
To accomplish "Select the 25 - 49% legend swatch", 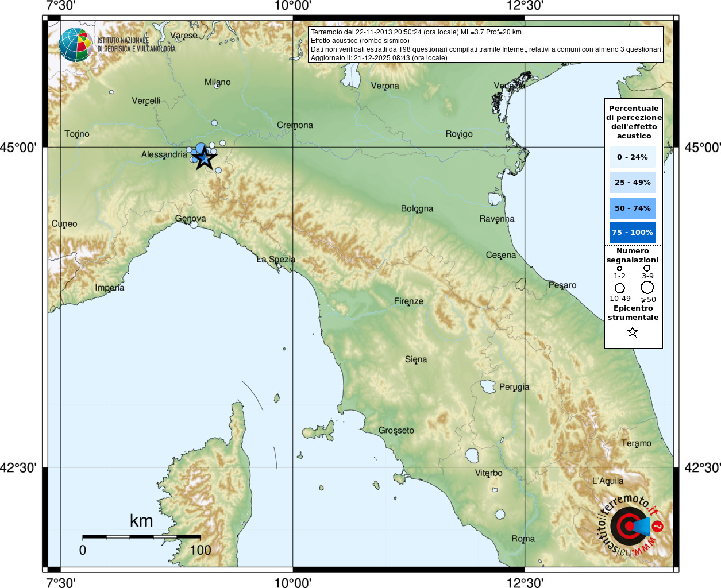I will pos(632,183).
